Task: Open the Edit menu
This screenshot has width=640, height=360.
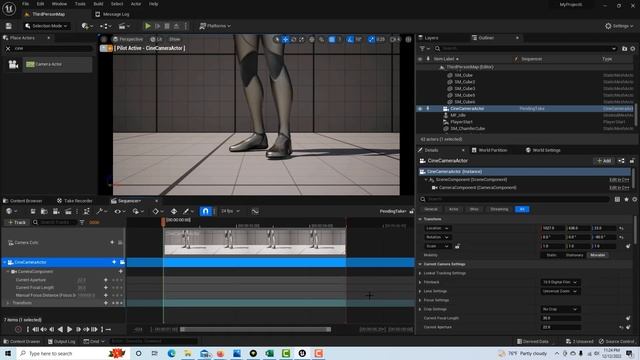Action: point(40,4)
